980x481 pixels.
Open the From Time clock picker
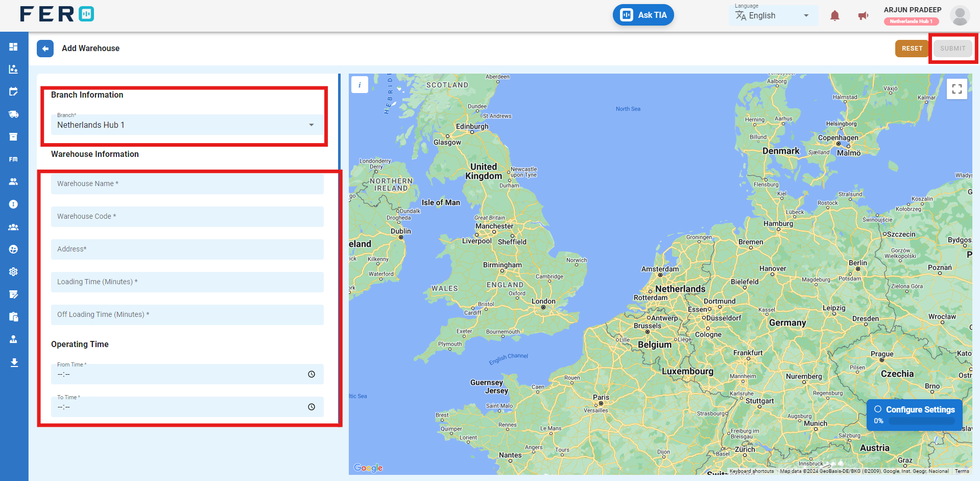tap(312, 374)
